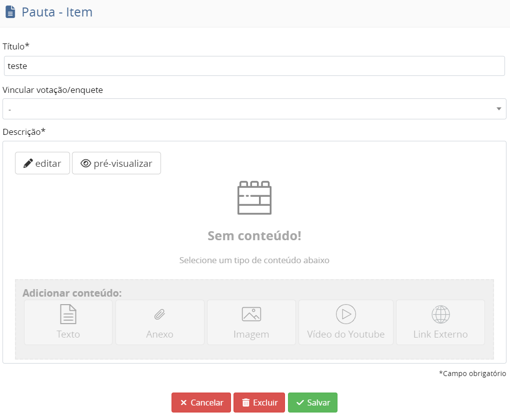Click the Descrição* label
Screen dimensions: 510x420
pos(24,132)
